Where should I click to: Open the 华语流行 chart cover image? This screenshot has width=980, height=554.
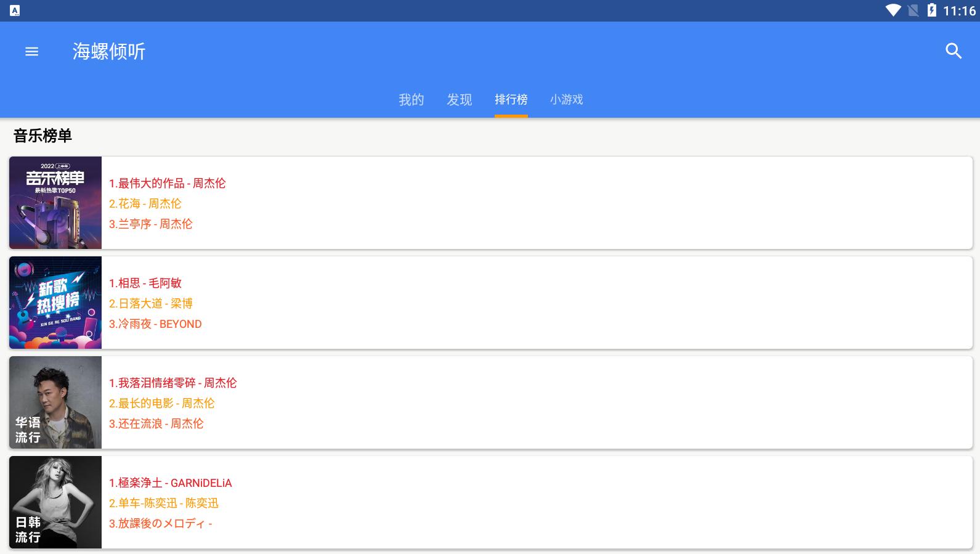55,402
